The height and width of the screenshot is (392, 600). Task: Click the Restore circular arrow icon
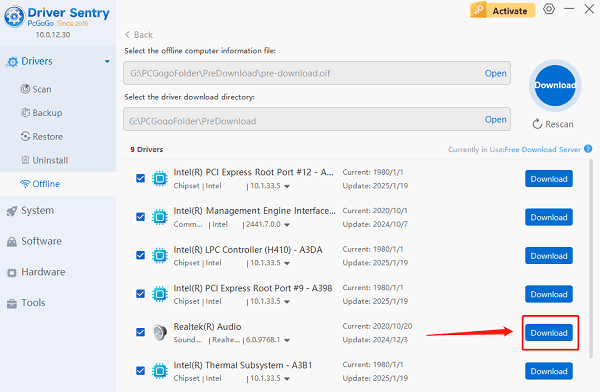coord(25,136)
